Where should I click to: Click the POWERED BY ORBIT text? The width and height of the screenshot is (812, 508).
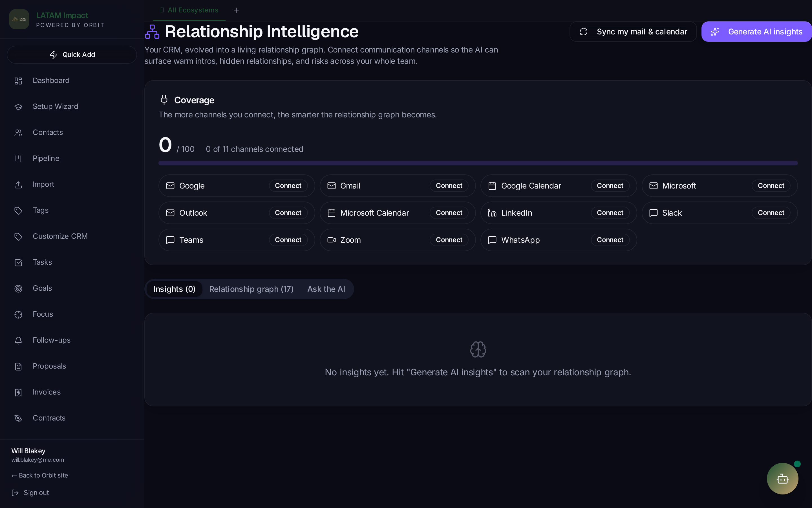(70, 25)
